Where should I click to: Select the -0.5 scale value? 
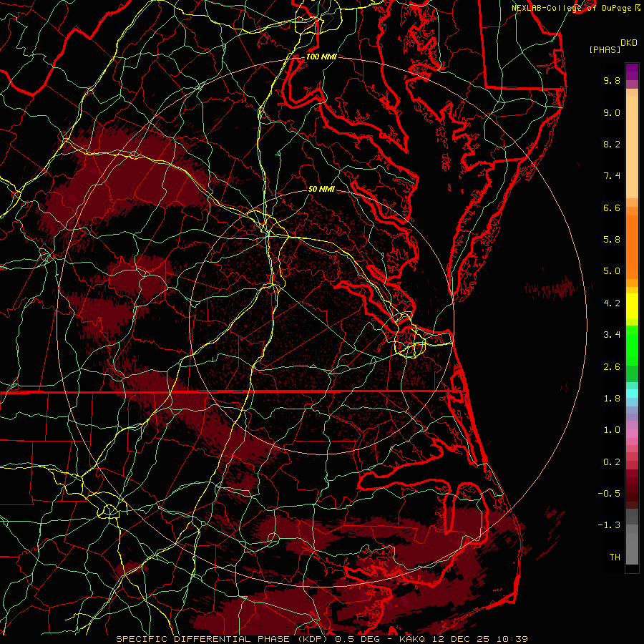609,494
